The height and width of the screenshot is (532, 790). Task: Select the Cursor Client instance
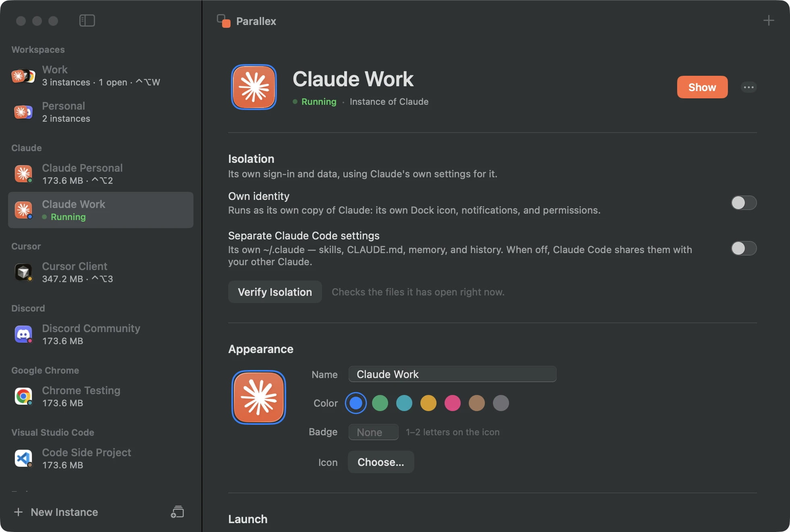(x=101, y=272)
